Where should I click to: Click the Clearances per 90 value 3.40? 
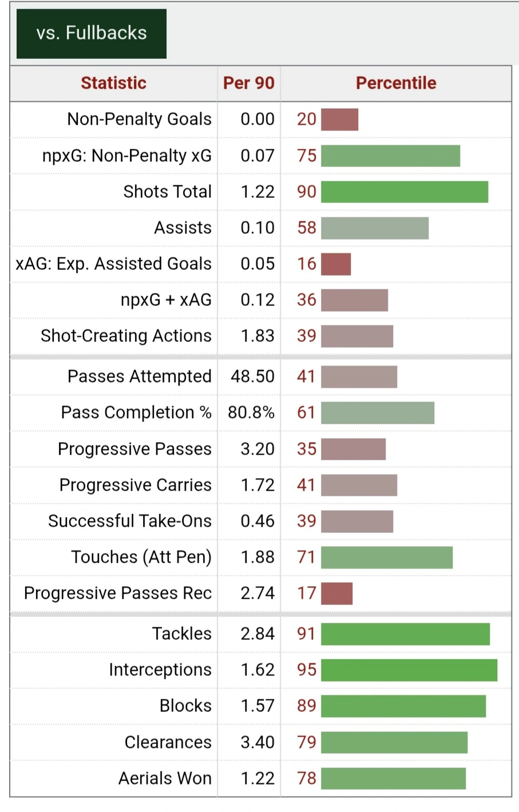[x=257, y=742]
